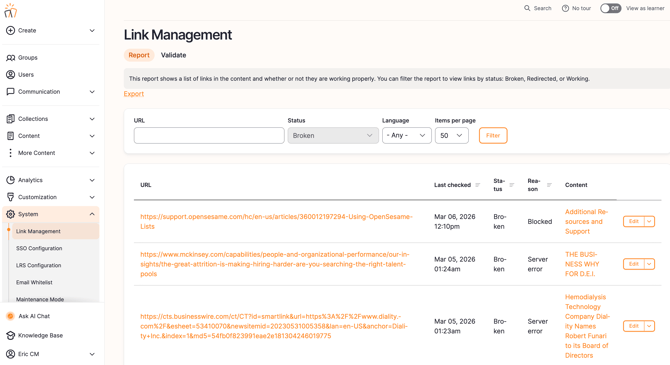Toggle View as learner switch
Image resolution: width=670 pixels, height=365 pixels.
click(x=610, y=8)
